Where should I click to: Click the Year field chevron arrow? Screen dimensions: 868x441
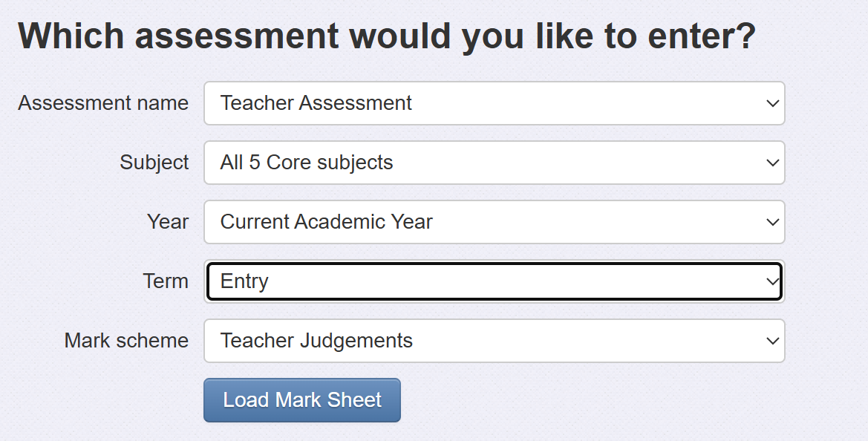(772, 222)
